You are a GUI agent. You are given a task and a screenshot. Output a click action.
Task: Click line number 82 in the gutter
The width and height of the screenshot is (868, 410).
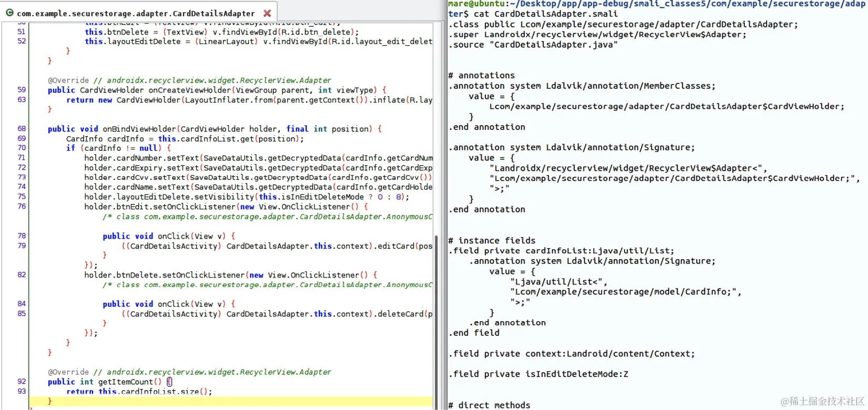tap(21, 275)
